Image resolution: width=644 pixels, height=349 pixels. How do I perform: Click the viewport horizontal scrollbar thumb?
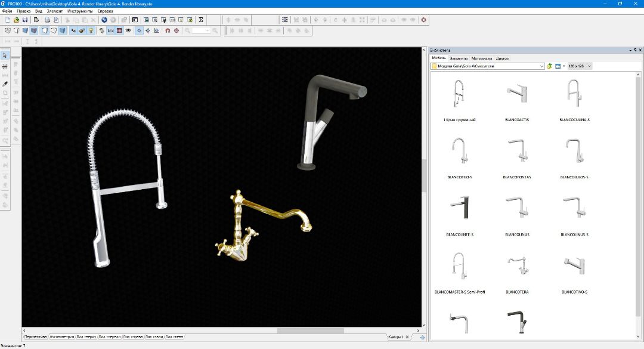310,331
